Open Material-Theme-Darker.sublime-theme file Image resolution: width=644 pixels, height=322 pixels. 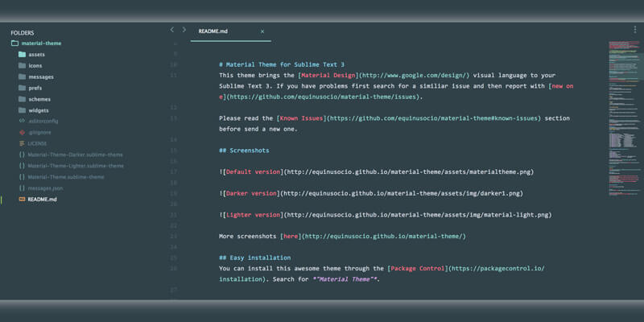(75, 155)
